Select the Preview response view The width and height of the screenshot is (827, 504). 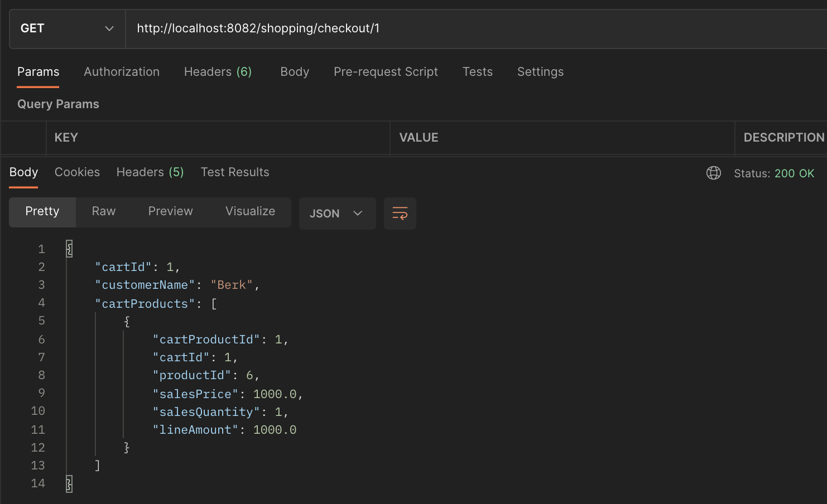(x=170, y=211)
